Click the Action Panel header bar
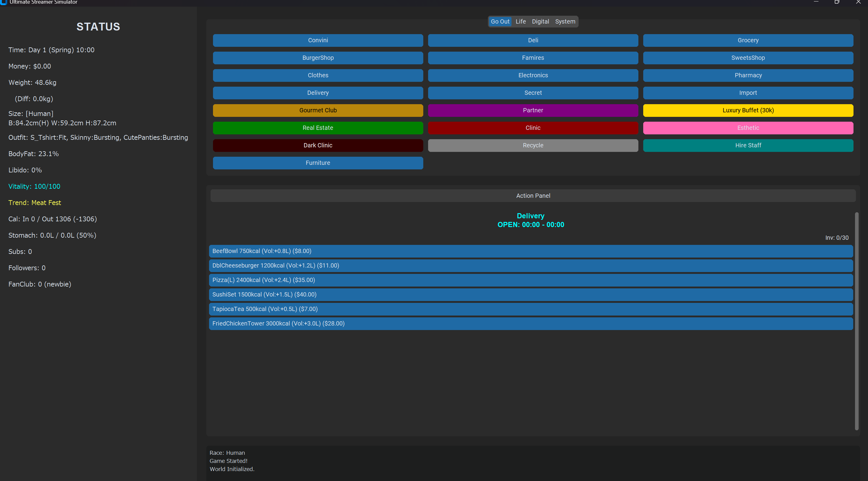 (533, 196)
